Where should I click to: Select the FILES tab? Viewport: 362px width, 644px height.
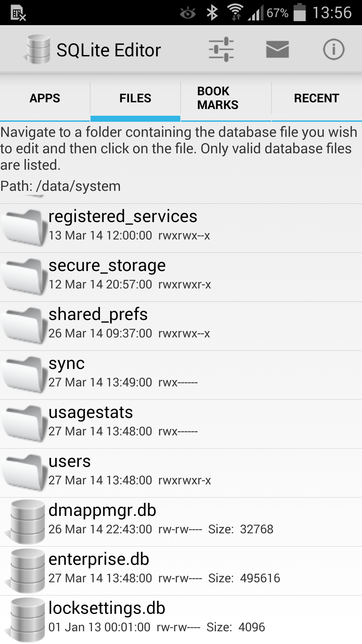click(135, 98)
